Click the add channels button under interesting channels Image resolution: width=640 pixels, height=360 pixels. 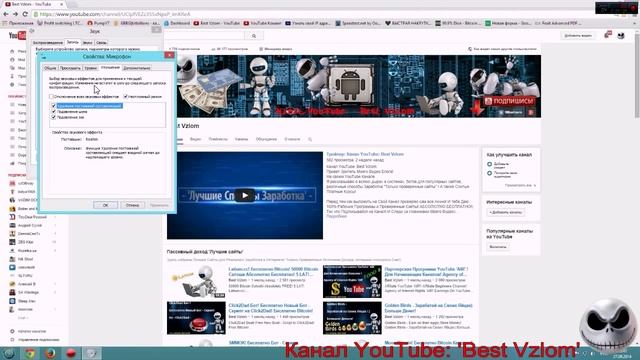click(505, 212)
